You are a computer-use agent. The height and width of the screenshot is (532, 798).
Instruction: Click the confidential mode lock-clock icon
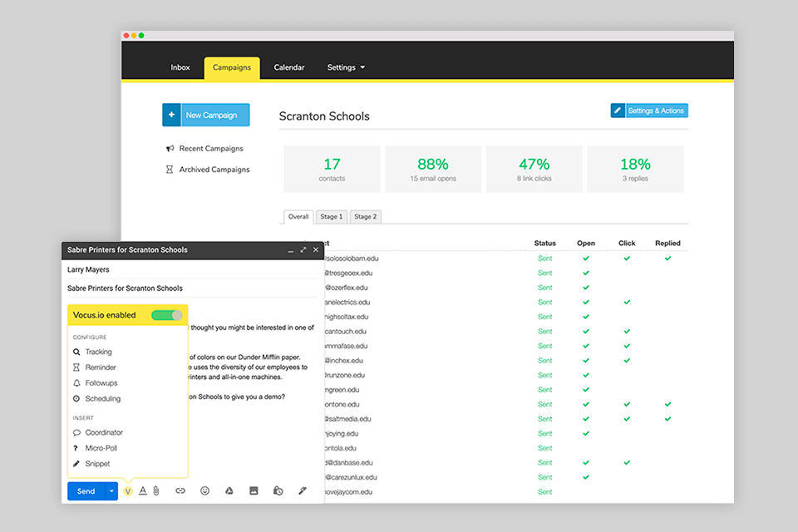(278, 490)
